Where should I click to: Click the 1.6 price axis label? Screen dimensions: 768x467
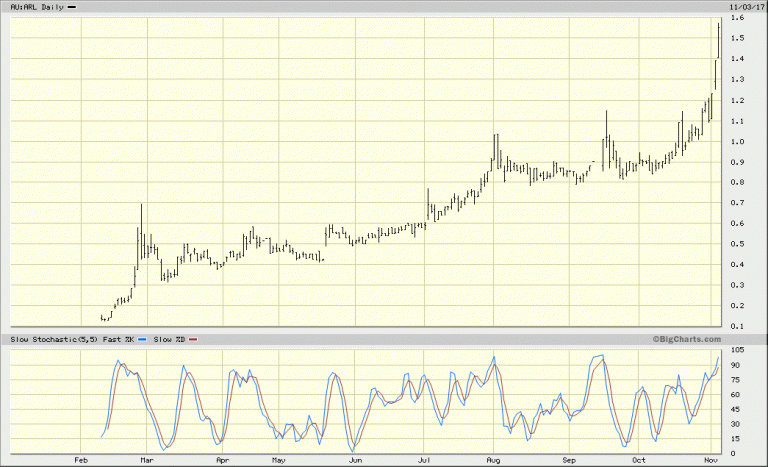[736, 18]
